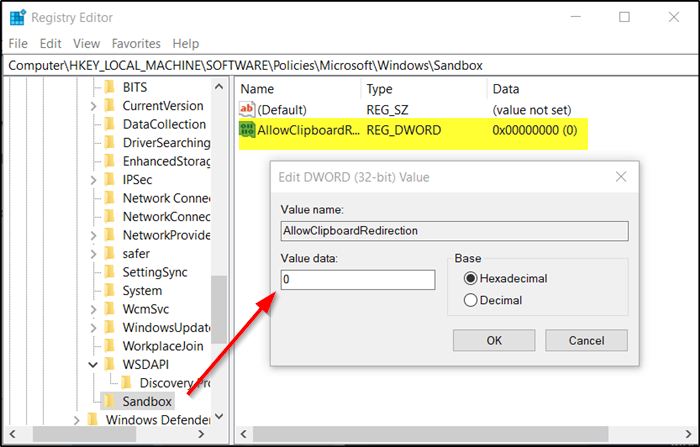Screen dimensions: 700x447
Task: Select the IPSec folder icon
Action: [109, 180]
